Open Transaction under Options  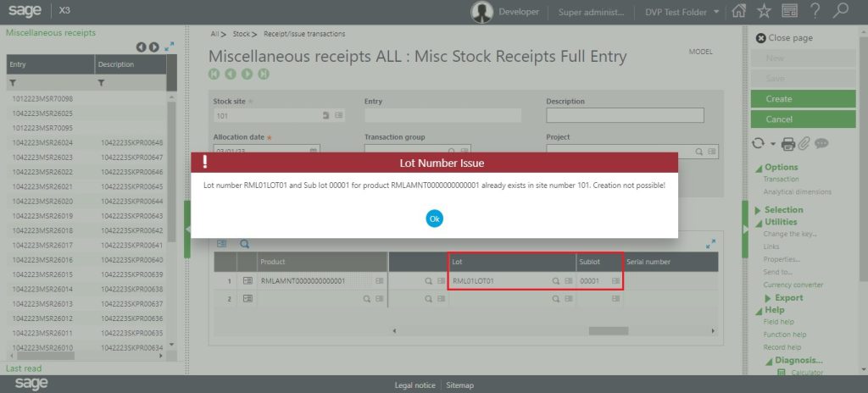pos(781,180)
